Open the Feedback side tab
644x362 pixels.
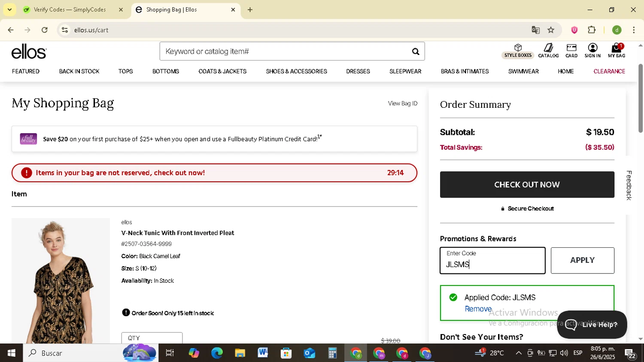[629, 185]
